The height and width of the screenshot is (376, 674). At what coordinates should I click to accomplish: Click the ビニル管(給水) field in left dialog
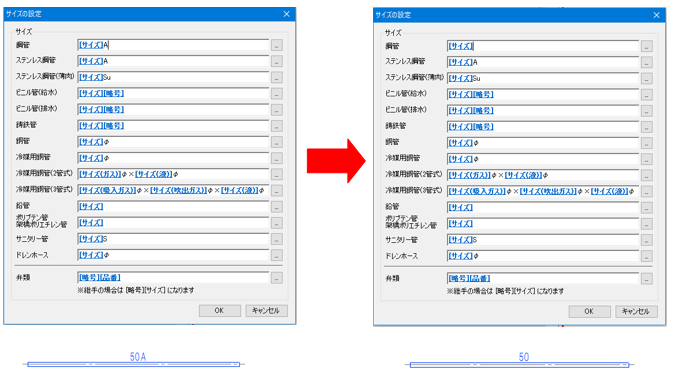(173, 93)
